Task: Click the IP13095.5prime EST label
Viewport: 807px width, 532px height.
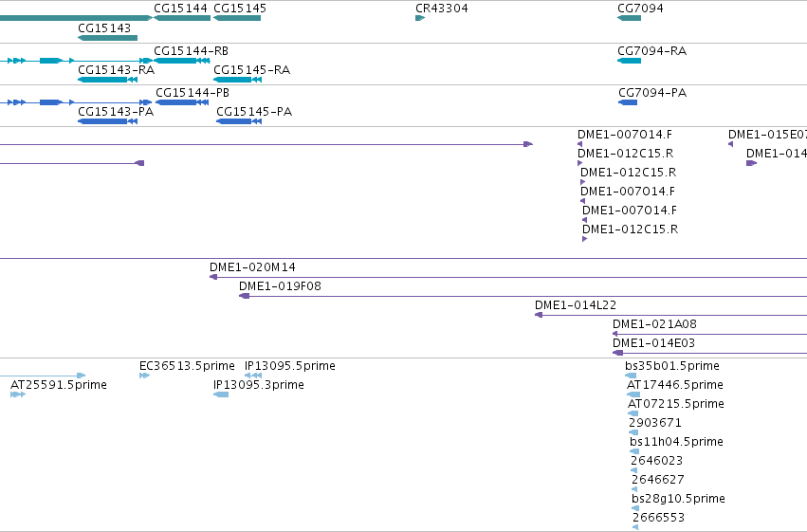Action: (x=290, y=366)
